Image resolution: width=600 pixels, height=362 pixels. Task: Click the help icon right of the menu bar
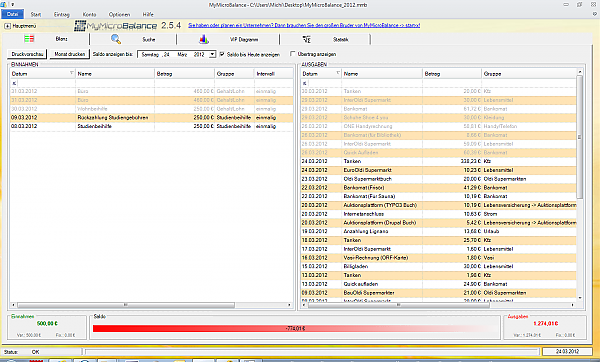(595, 14)
